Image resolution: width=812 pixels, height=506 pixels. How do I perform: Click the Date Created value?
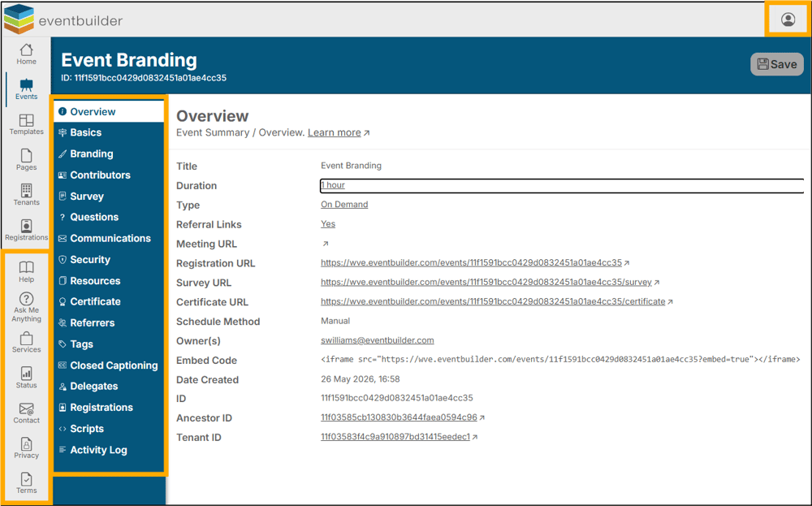click(x=360, y=379)
